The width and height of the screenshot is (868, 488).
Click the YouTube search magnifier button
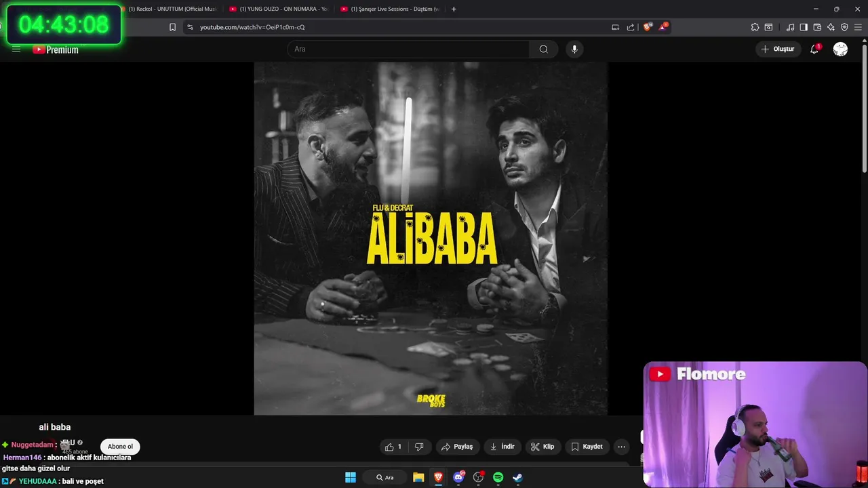tap(544, 49)
